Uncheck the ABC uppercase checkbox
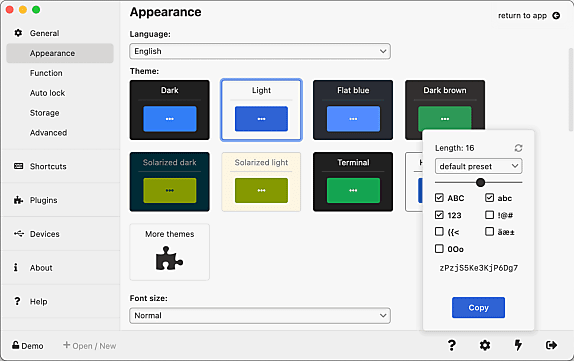 pos(439,198)
